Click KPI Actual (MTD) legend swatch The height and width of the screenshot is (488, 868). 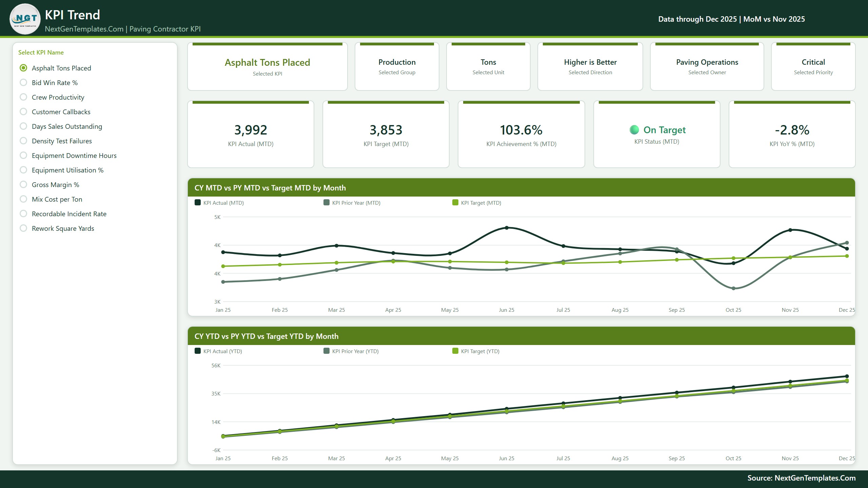click(198, 203)
